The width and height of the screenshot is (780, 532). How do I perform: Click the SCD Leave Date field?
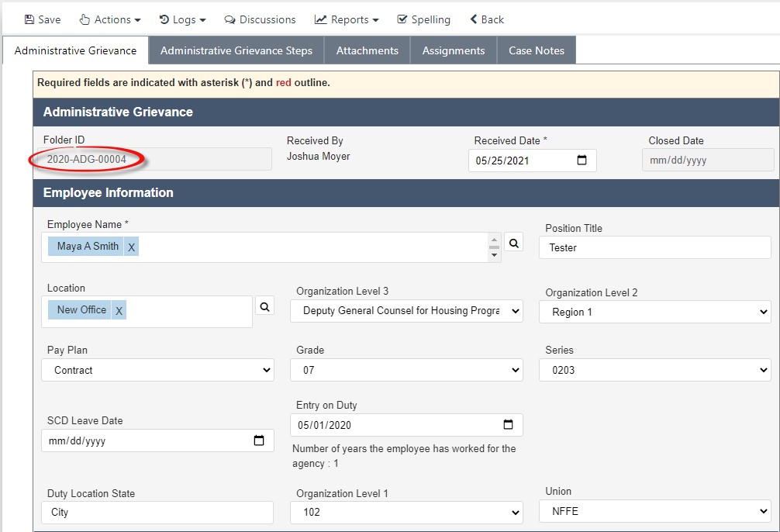157,440
